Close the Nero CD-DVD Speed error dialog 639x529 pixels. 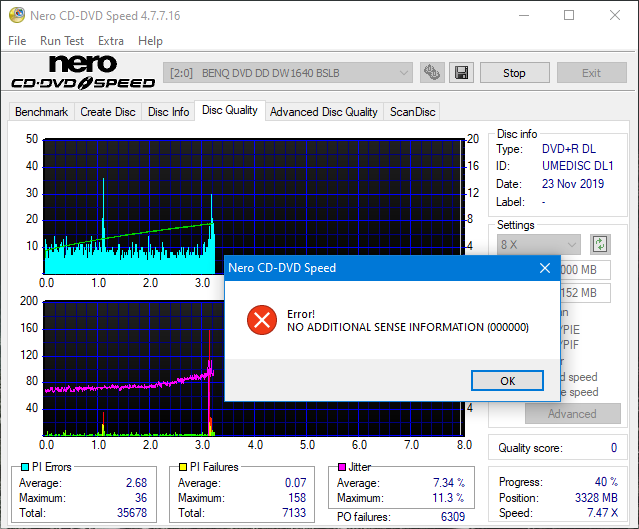coord(545,268)
